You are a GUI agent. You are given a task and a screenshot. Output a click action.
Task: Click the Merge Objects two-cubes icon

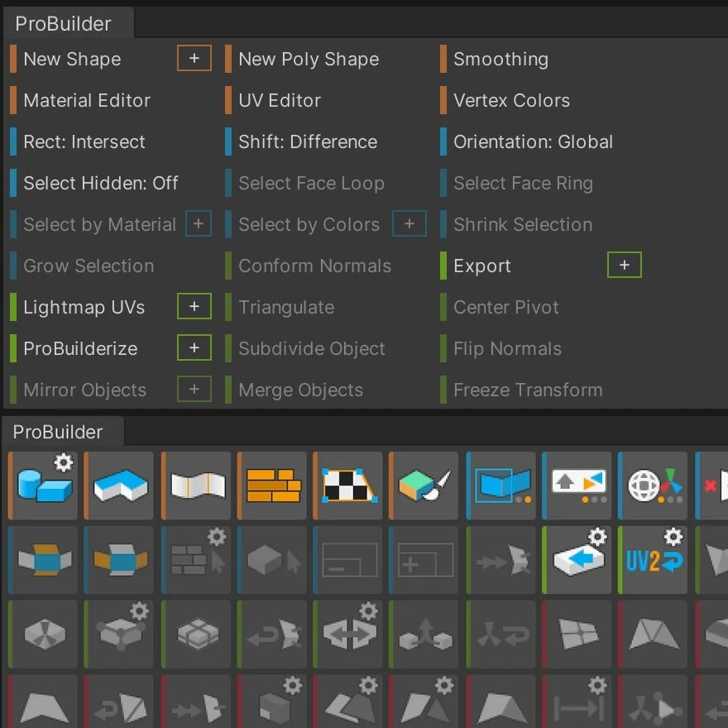click(x=424, y=634)
